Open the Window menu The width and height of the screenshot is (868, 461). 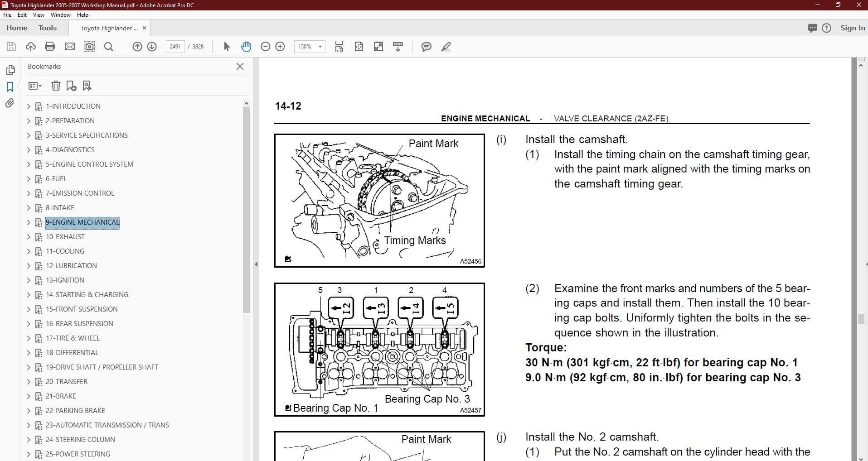(61, 15)
